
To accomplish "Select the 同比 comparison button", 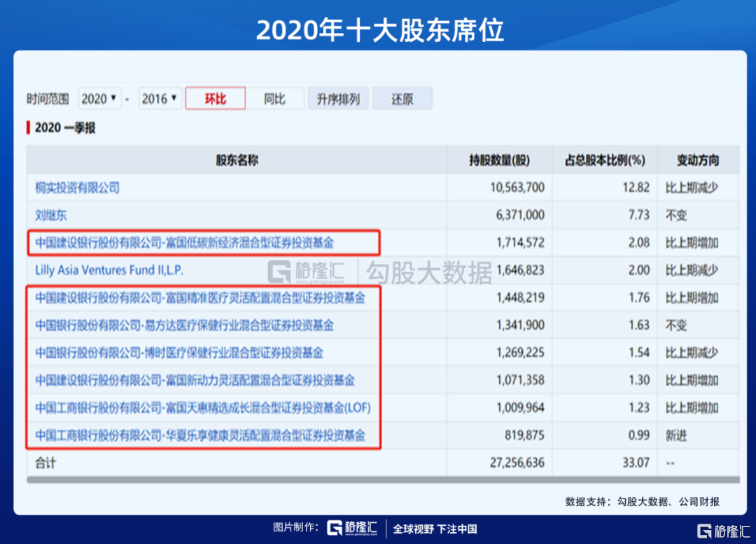I will 275,99.
